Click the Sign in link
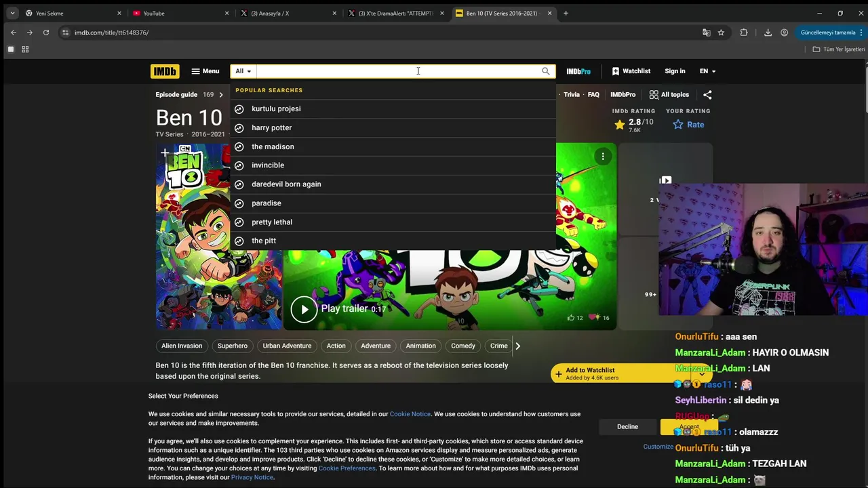Screen dimensions: 868x488 pos(675,71)
